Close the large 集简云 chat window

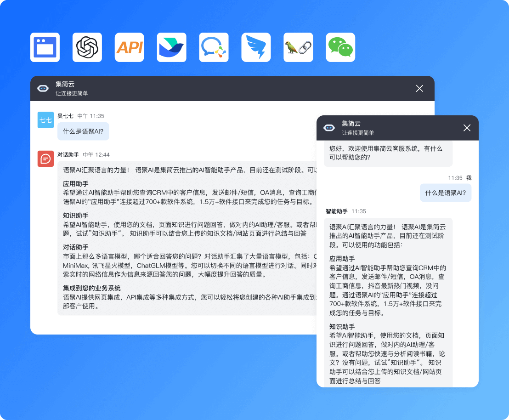coord(419,88)
